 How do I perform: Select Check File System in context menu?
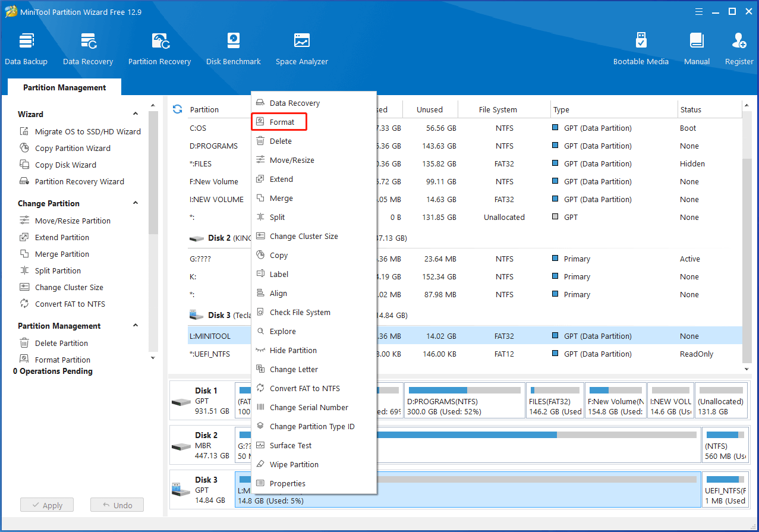[314, 312]
